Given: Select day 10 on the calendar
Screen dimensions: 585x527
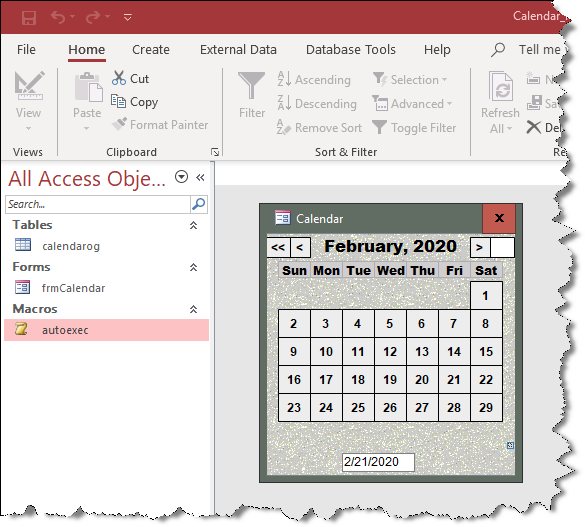Looking at the screenshot, I should click(x=326, y=351).
